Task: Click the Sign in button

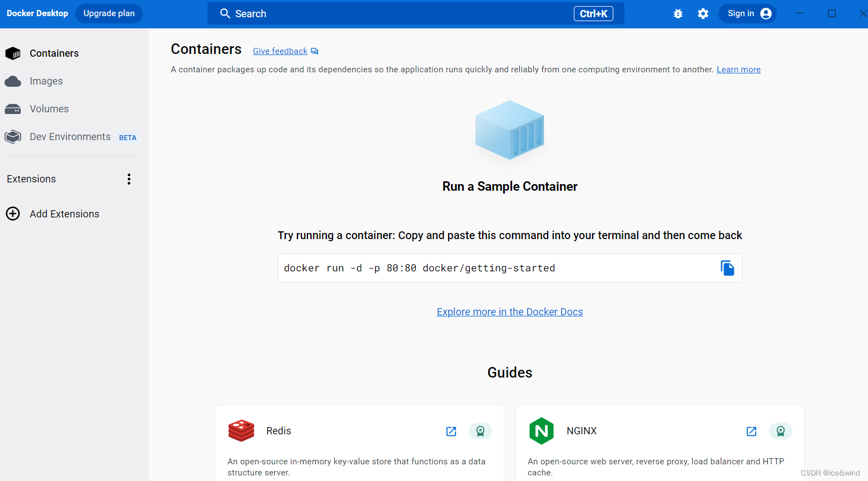Action: [x=747, y=13]
